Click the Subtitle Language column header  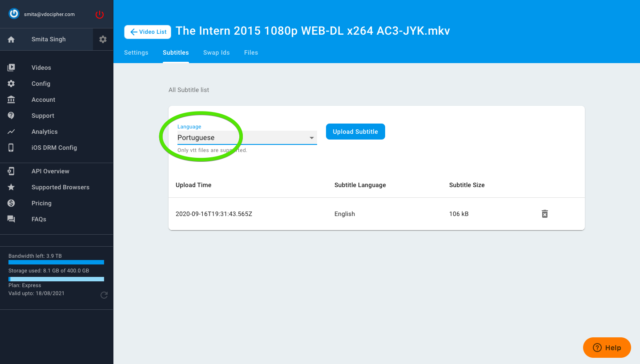coord(360,185)
